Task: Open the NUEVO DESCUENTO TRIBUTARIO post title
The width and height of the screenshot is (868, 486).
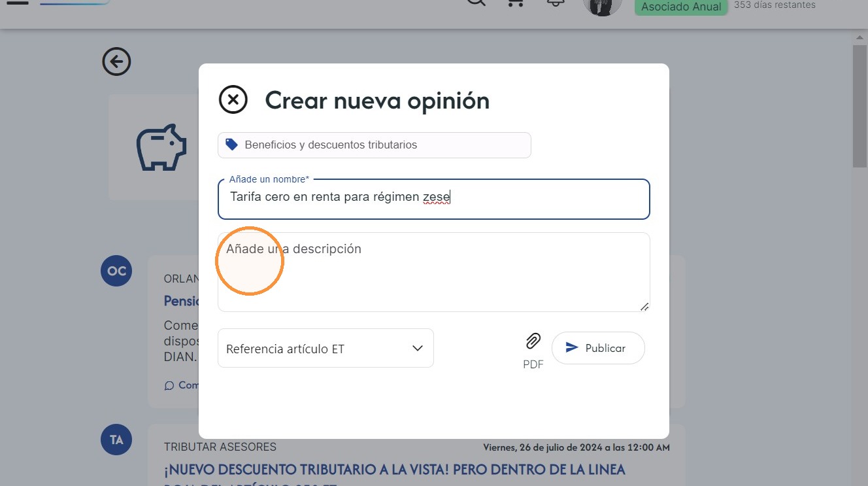Action: coord(394,477)
